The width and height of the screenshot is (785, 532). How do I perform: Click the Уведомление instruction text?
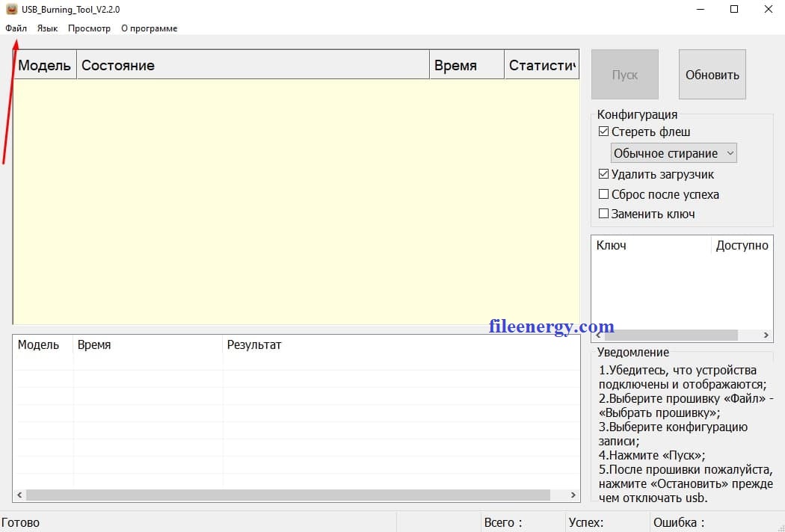pos(686,434)
